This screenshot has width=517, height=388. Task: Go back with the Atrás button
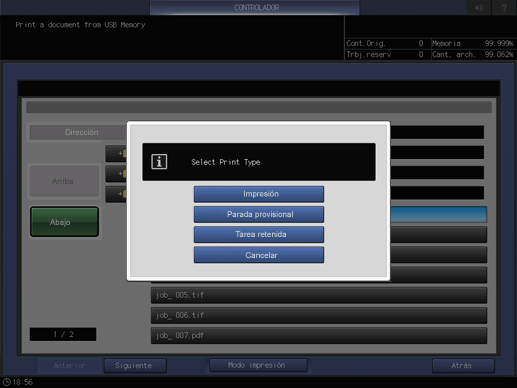[463, 366]
